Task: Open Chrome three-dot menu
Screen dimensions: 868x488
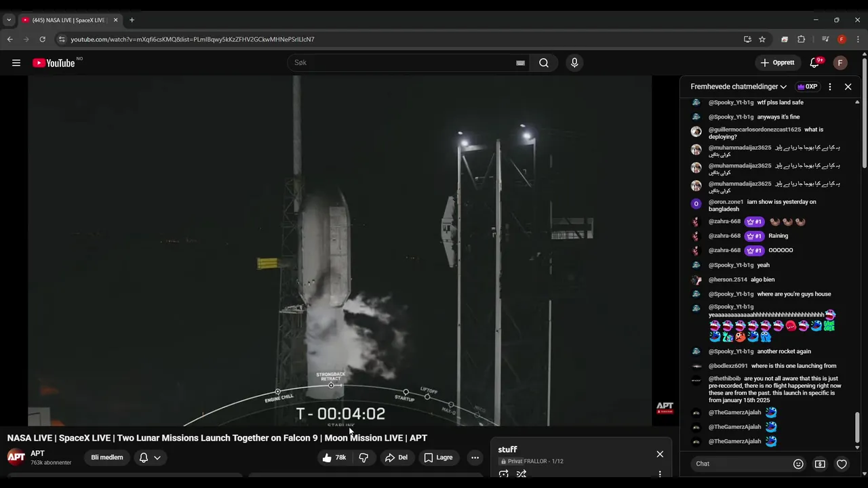Action: (x=858, y=39)
